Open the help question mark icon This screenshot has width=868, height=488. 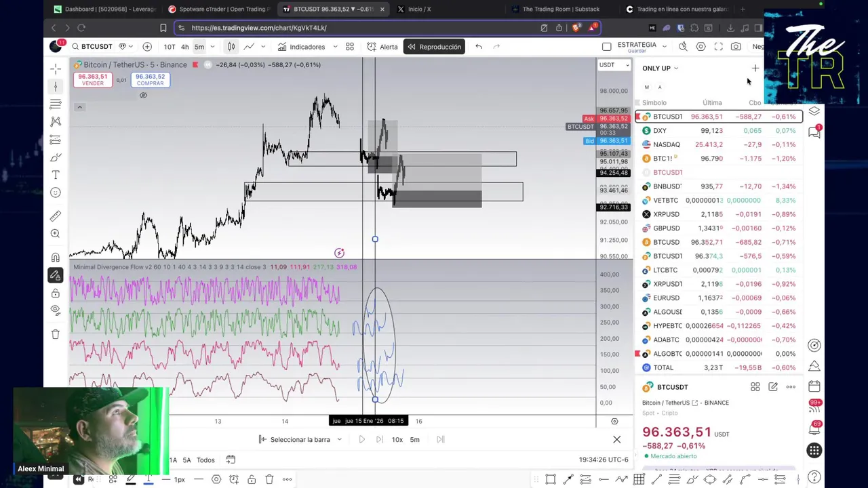pos(814,478)
